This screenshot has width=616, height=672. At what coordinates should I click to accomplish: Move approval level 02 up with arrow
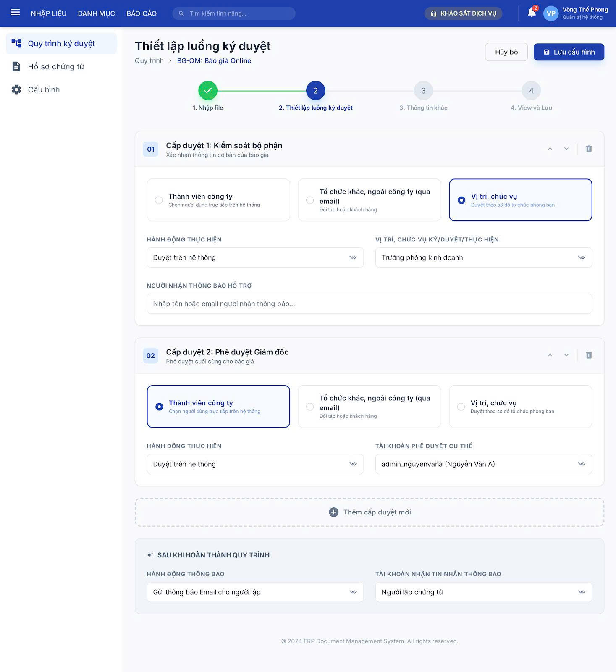point(550,356)
